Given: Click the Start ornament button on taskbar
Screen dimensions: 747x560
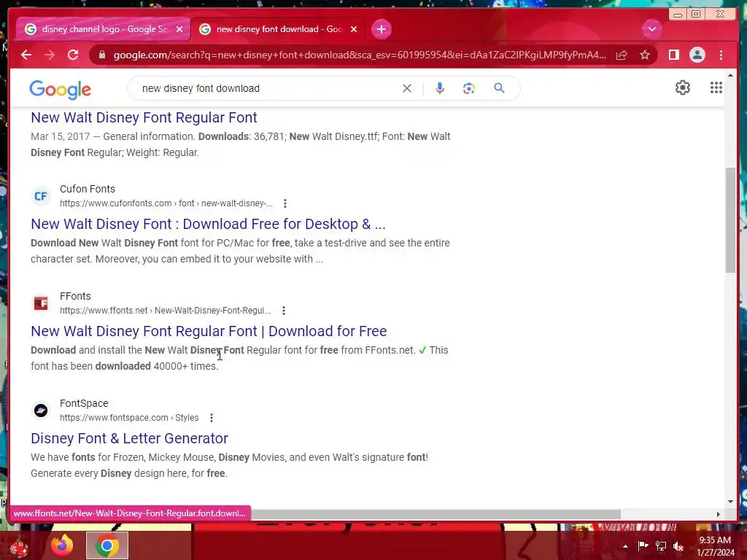Looking at the screenshot, I should 18,547.
